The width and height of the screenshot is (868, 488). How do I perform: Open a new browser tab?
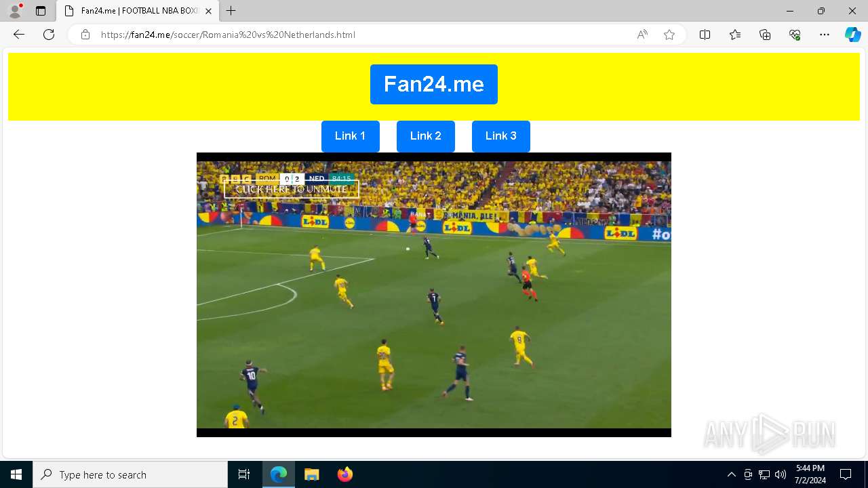(231, 11)
